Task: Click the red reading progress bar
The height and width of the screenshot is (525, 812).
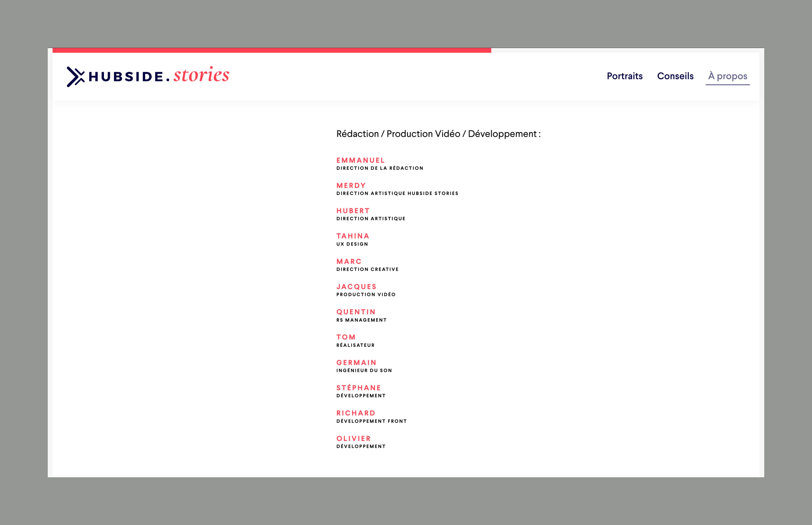Action: [x=272, y=50]
